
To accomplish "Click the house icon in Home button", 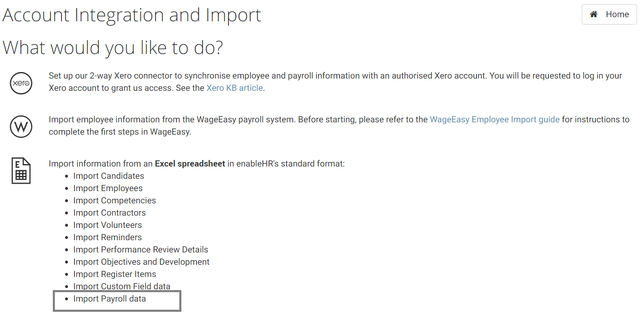I will [594, 14].
